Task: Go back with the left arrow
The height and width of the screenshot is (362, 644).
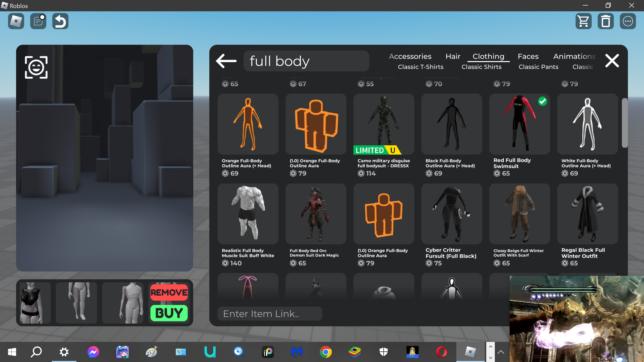Action: (226, 61)
